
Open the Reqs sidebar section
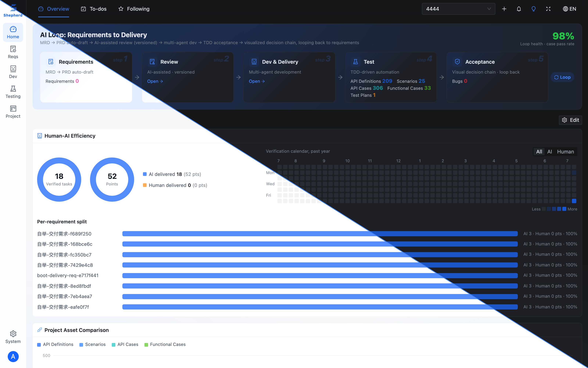tap(13, 52)
